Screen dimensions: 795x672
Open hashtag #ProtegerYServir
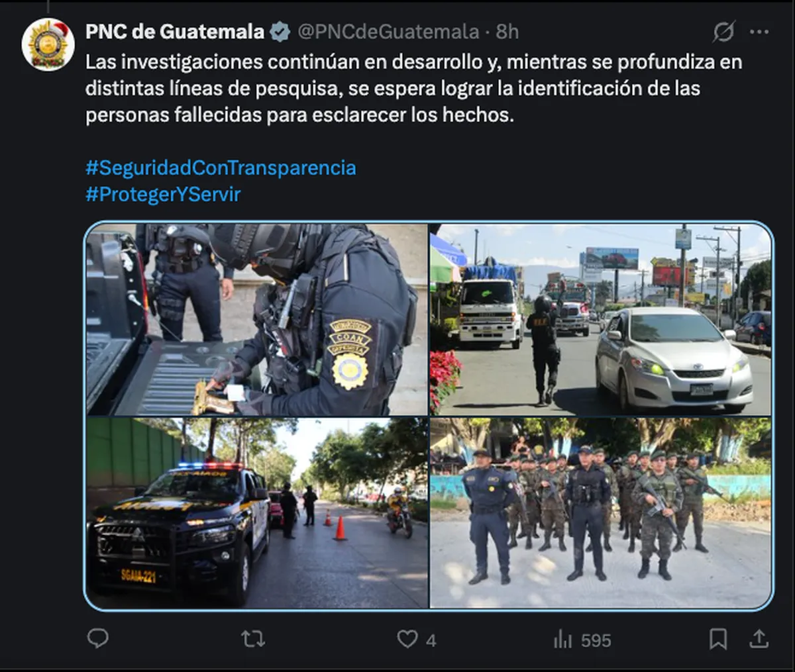click(x=163, y=194)
